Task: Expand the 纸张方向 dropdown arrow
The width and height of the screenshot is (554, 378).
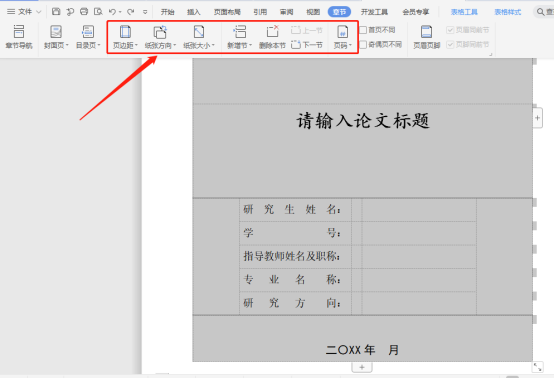Action: pyautogui.click(x=175, y=45)
